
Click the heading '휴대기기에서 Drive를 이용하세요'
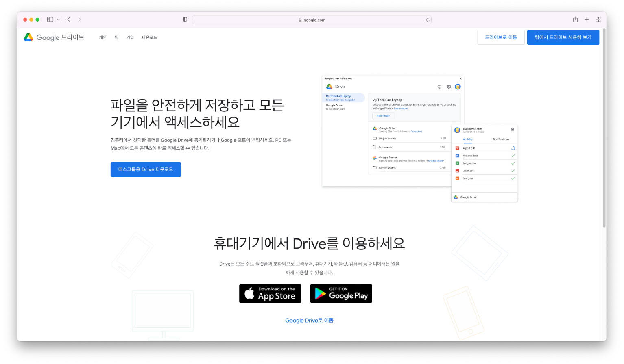309,243
